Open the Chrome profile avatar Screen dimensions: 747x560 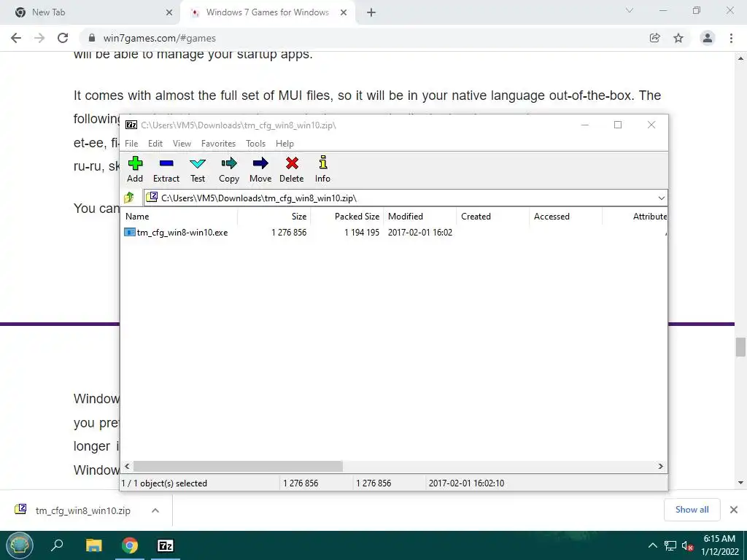(708, 38)
